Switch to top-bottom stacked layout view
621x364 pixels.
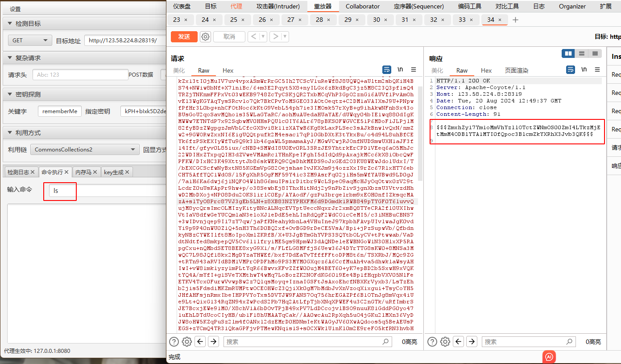[x=582, y=53]
